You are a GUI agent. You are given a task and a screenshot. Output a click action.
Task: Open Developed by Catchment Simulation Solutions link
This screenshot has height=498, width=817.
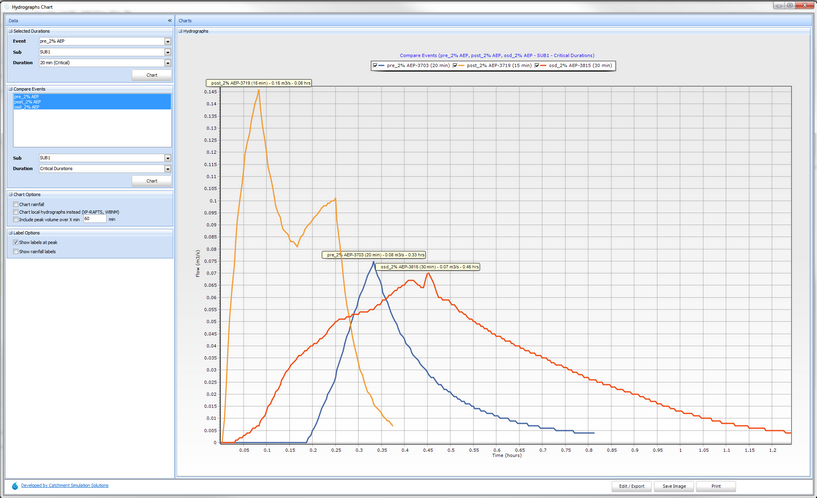tap(65, 485)
